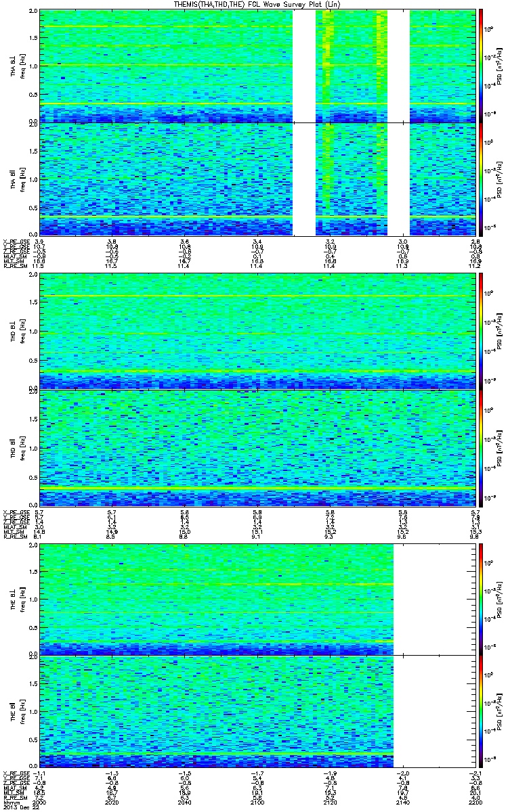Click the 1.5 tick on THA BL frequency axis
Viewport: 508px width, 812px height.
33,38
